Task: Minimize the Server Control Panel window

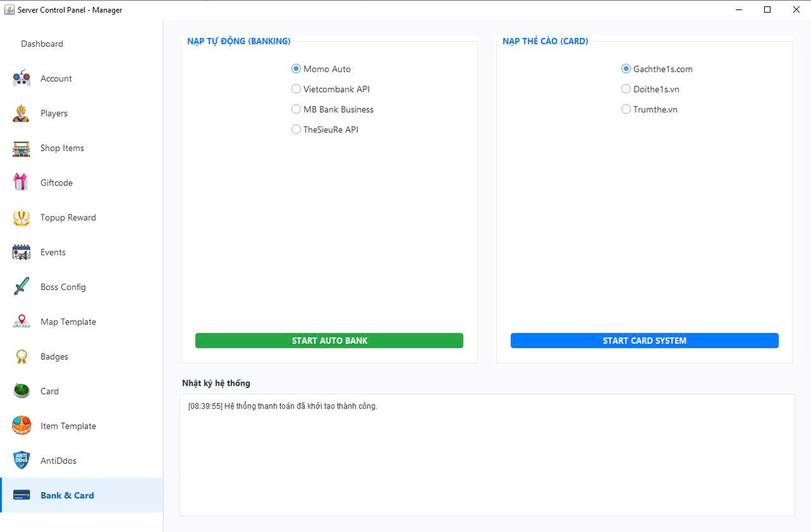Action: 738,9
